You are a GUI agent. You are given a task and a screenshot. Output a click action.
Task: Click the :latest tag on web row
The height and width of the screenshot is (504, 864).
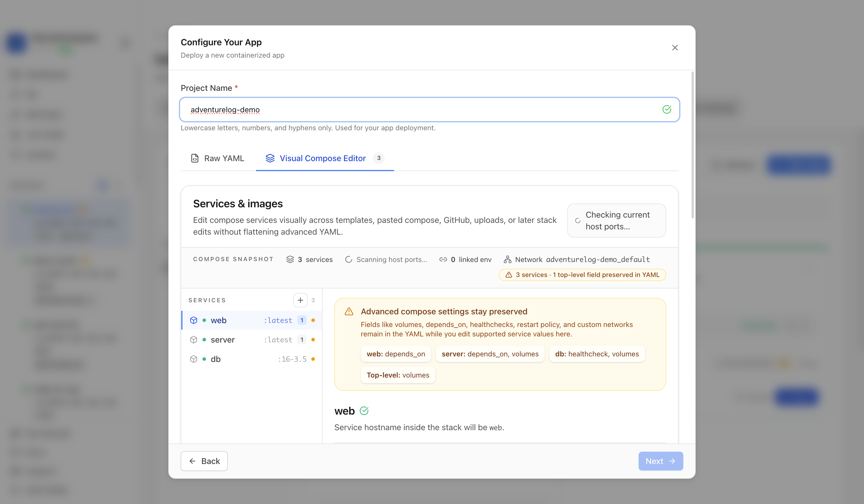click(x=278, y=320)
